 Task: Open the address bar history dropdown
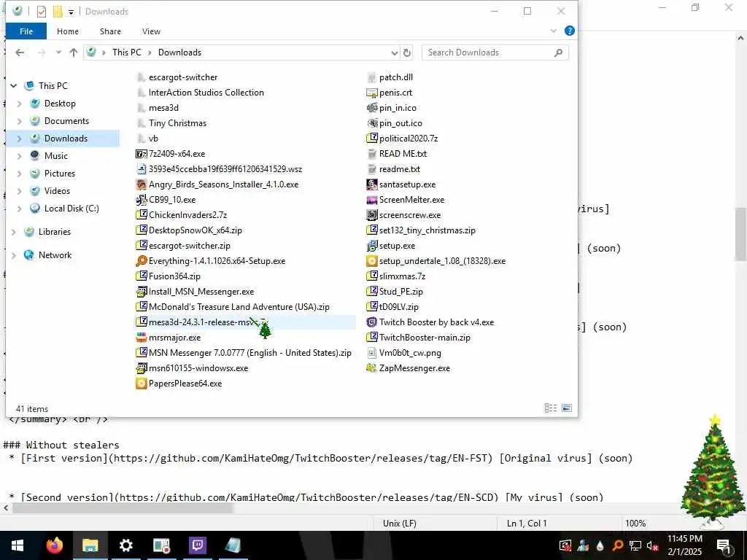pos(395,52)
